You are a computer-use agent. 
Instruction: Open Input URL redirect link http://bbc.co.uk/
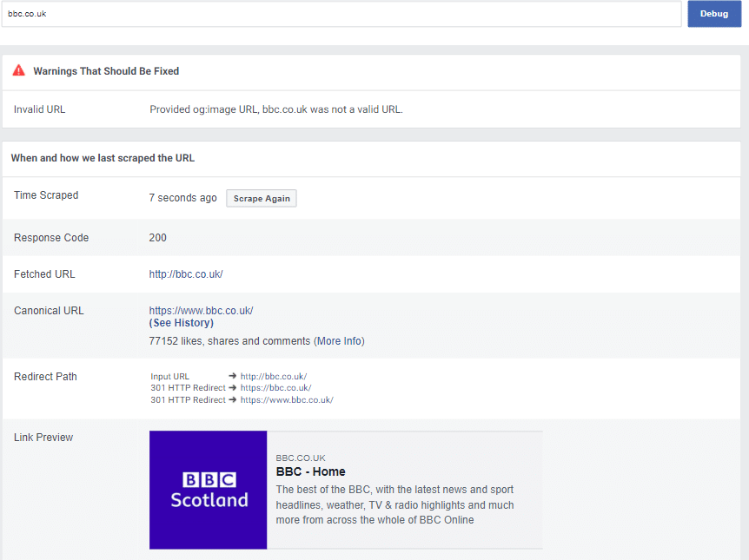pos(274,376)
